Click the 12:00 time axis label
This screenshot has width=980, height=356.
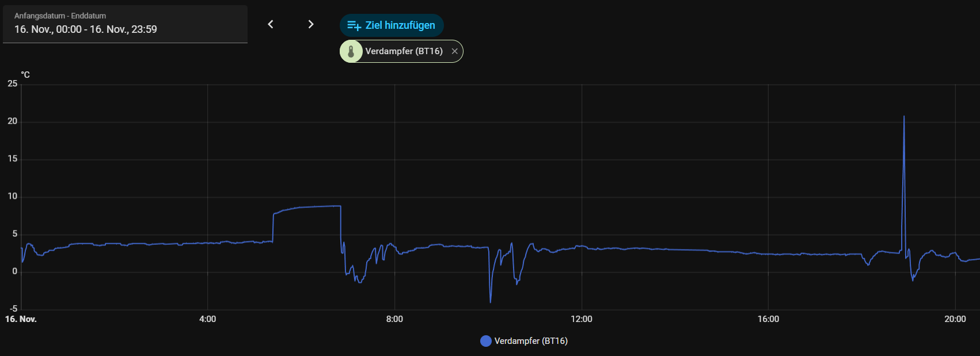[x=582, y=319]
